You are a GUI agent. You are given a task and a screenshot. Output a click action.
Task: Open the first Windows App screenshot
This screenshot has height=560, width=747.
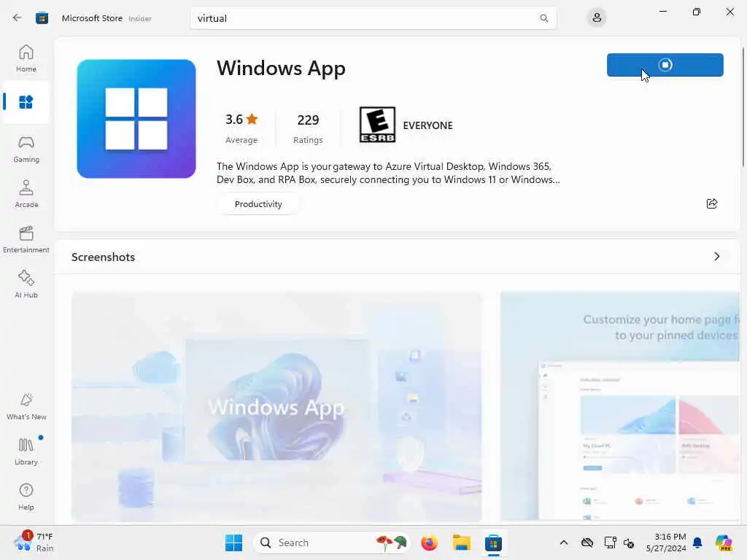[x=276, y=406]
